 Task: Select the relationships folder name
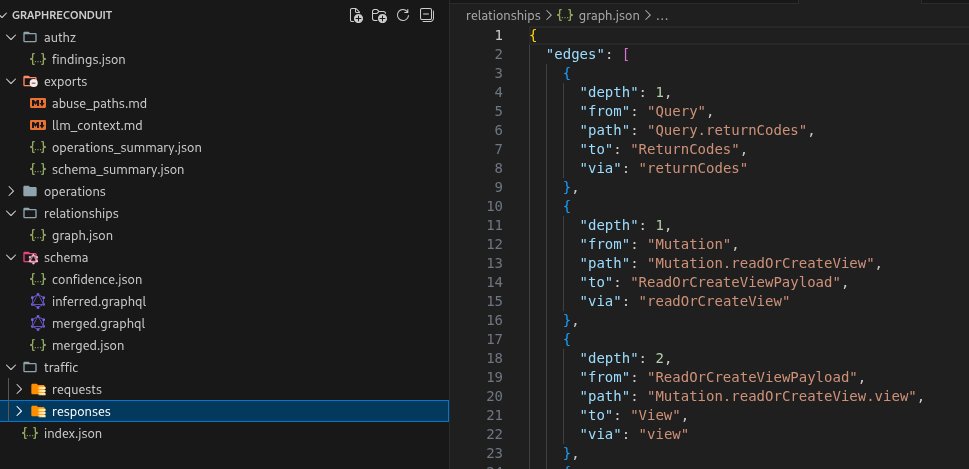click(x=81, y=213)
